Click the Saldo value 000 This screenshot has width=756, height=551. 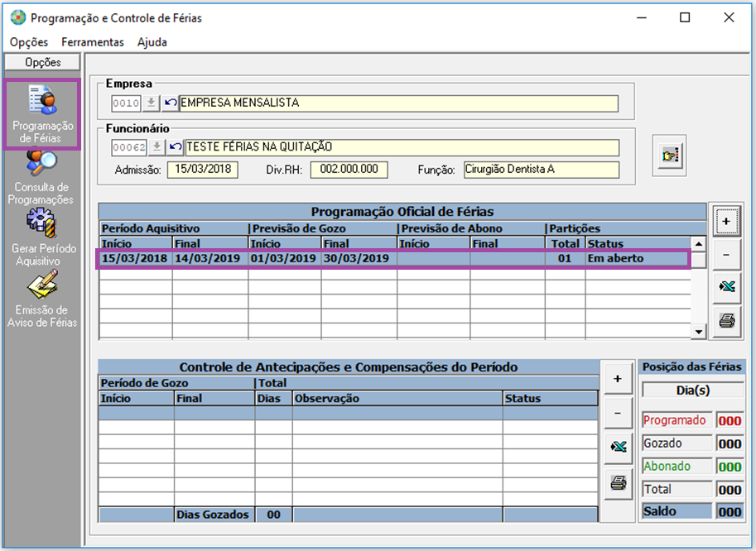(730, 511)
